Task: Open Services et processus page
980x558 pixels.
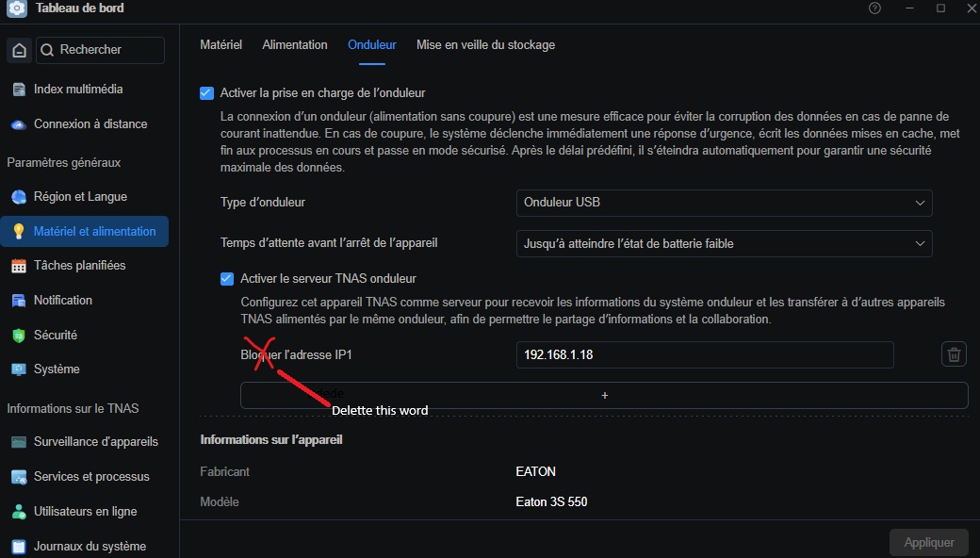Action: tap(92, 477)
